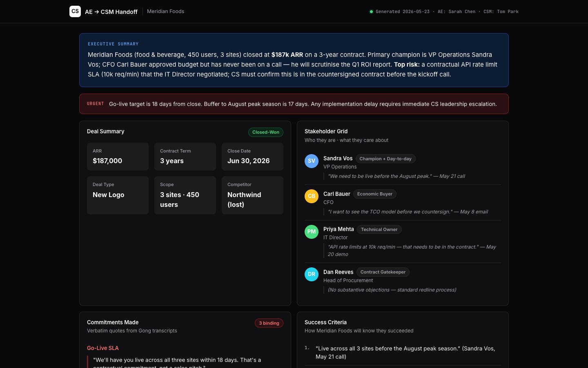Image resolution: width=588 pixels, height=368 pixels.
Task: Click the Head of Procurement role text
Action: (348, 280)
